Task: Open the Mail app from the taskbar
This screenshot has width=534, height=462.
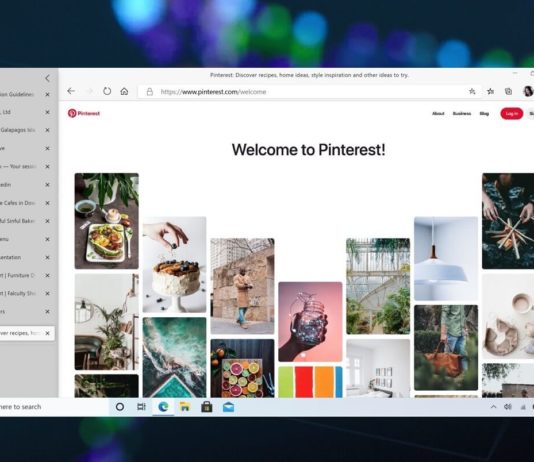Action: [x=228, y=407]
